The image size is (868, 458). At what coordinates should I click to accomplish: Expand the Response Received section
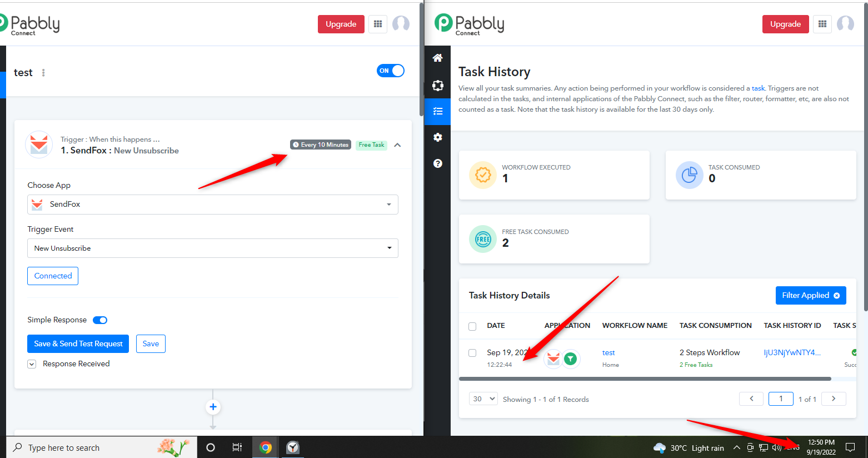pyautogui.click(x=32, y=364)
